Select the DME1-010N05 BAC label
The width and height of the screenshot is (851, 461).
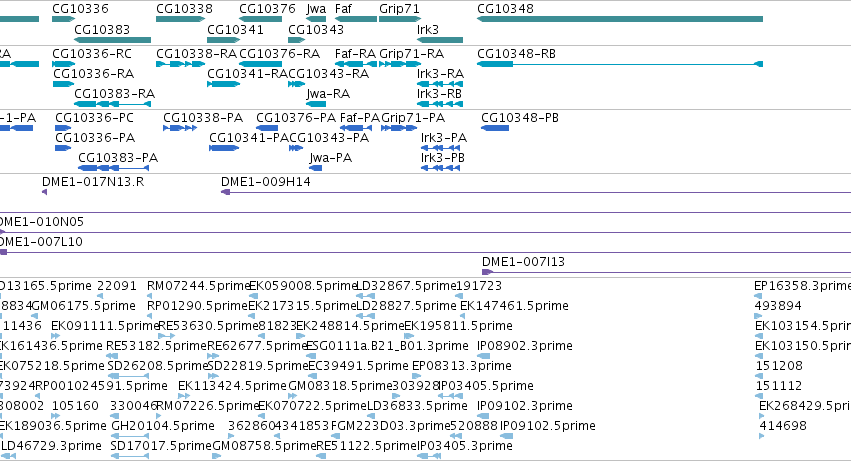[x=41, y=222]
